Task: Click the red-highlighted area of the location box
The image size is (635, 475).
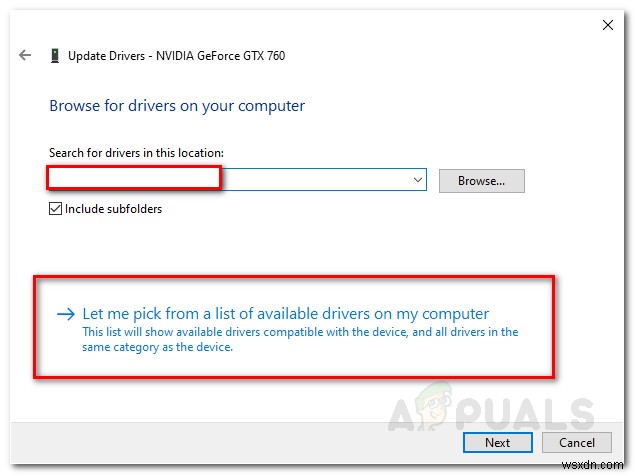Action: point(134,179)
